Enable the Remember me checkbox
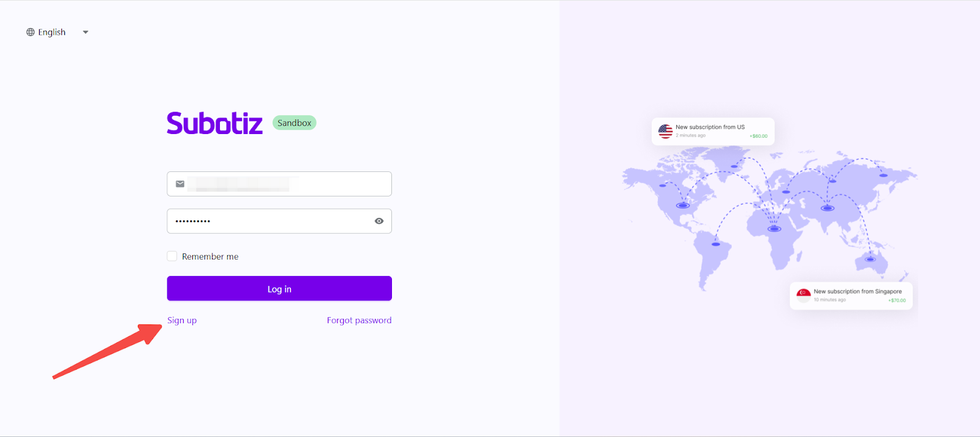The width and height of the screenshot is (980, 437). point(172,256)
